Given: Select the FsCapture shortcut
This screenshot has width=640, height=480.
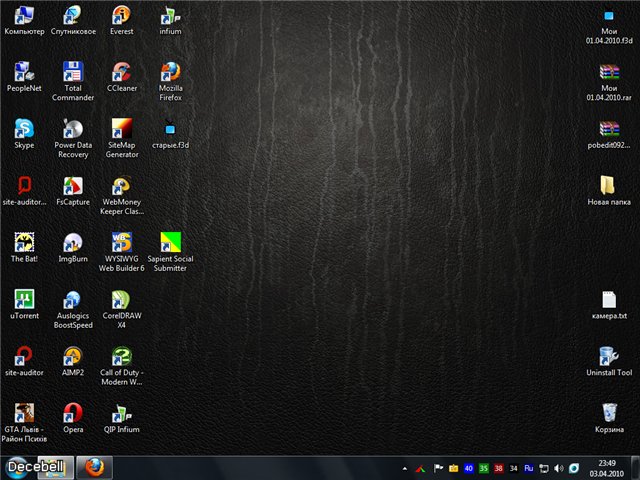Looking at the screenshot, I should pyautogui.click(x=73, y=191).
